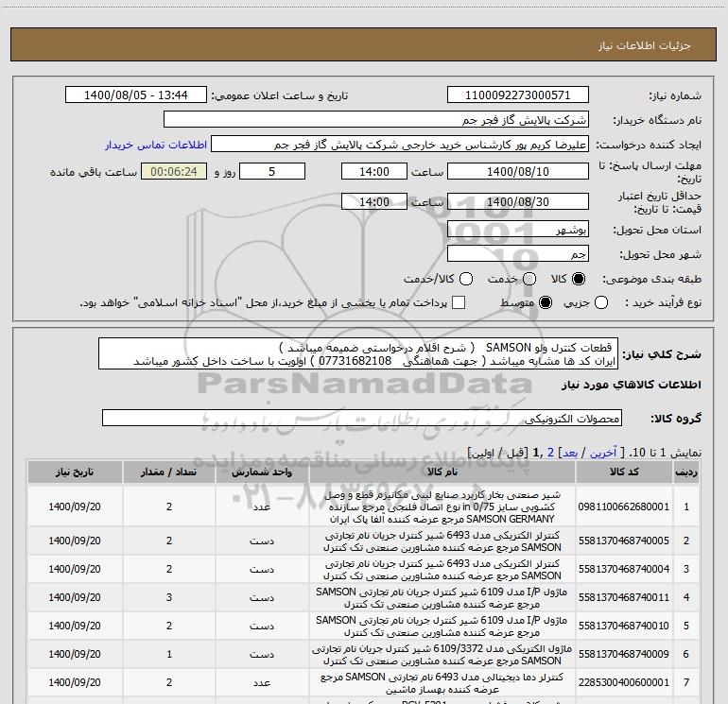Click product code 5581370468740010
728x704 pixels.
pos(624,626)
